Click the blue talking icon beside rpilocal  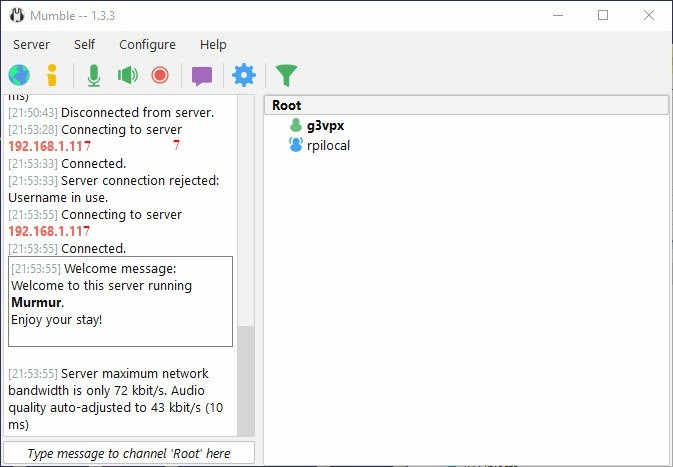click(x=296, y=145)
